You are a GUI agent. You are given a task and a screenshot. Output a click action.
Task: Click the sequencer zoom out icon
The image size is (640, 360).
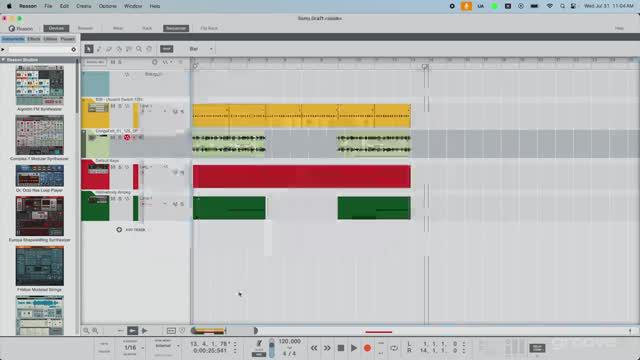click(x=87, y=331)
